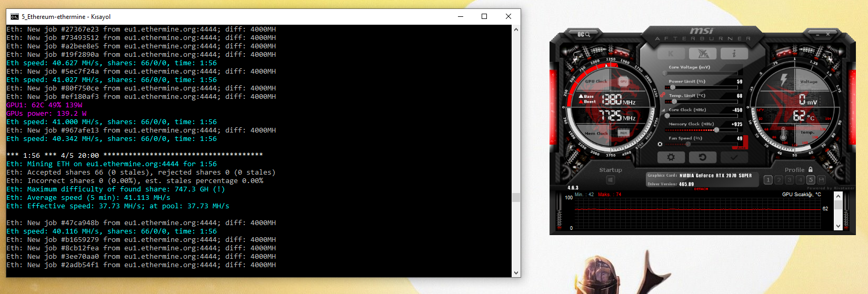This screenshot has width=868, height=294.
Task: Select profile slot 4
Action: tap(800, 180)
